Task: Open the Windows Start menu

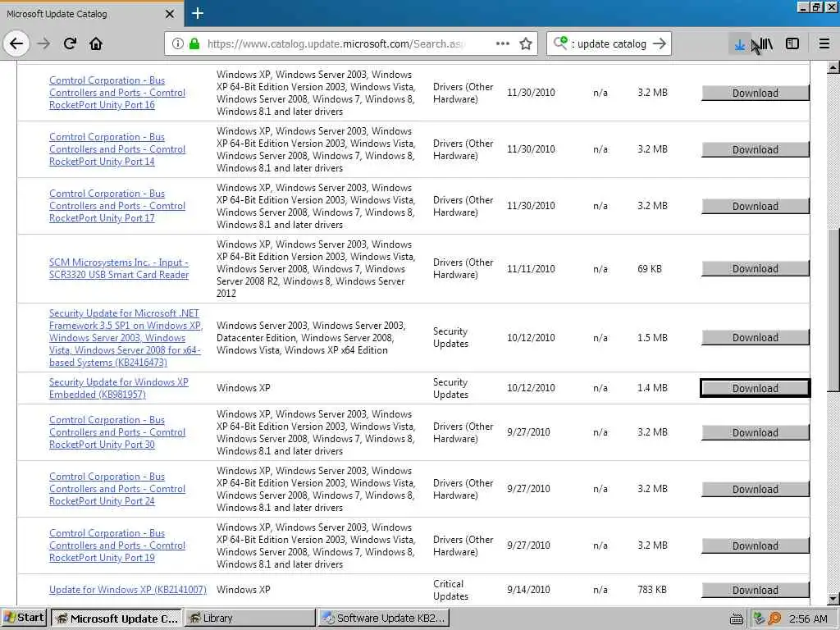Action: click(24, 618)
